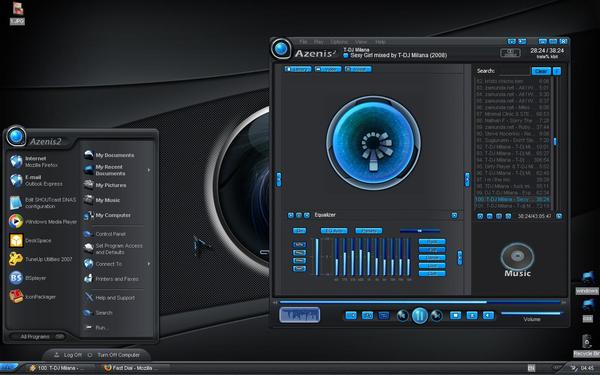Open Search from Start menu

tap(99, 313)
